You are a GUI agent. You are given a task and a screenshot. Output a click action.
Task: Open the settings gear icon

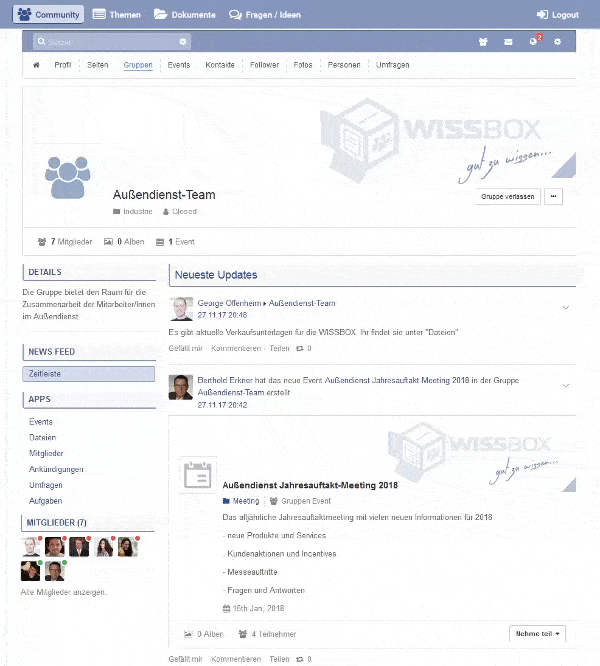click(x=558, y=42)
